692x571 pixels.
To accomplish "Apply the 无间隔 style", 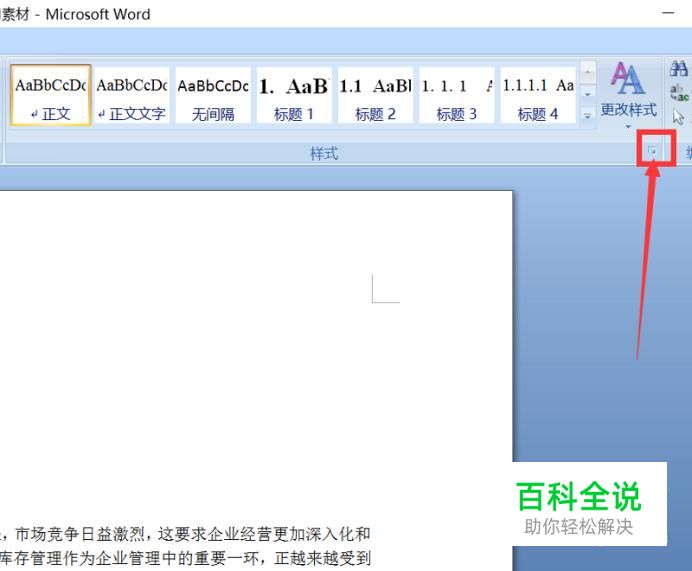I will tap(213, 95).
